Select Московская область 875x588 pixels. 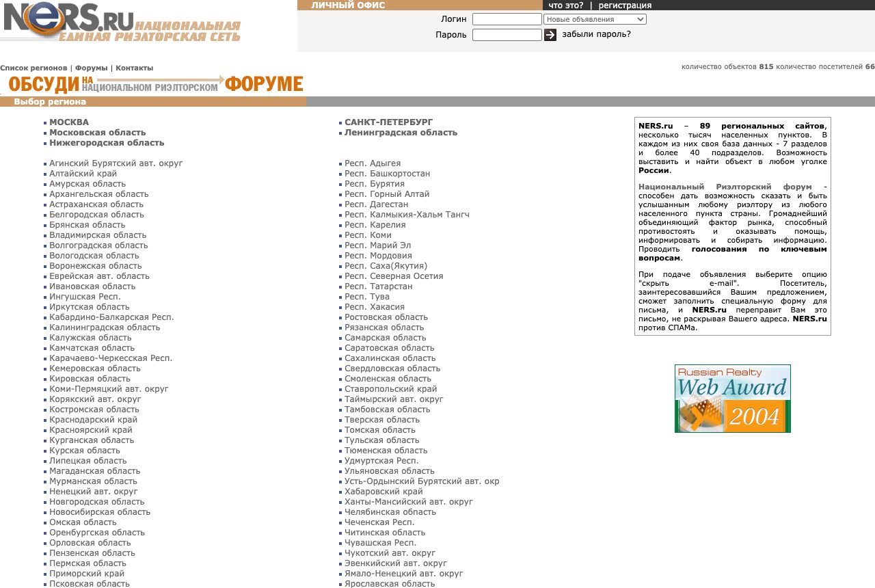(x=98, y=133)
